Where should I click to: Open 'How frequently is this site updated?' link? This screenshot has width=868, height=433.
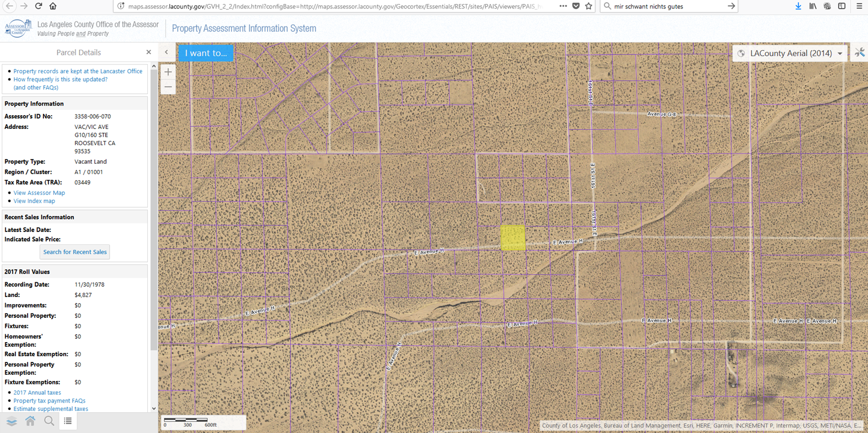tap(60, 80)
